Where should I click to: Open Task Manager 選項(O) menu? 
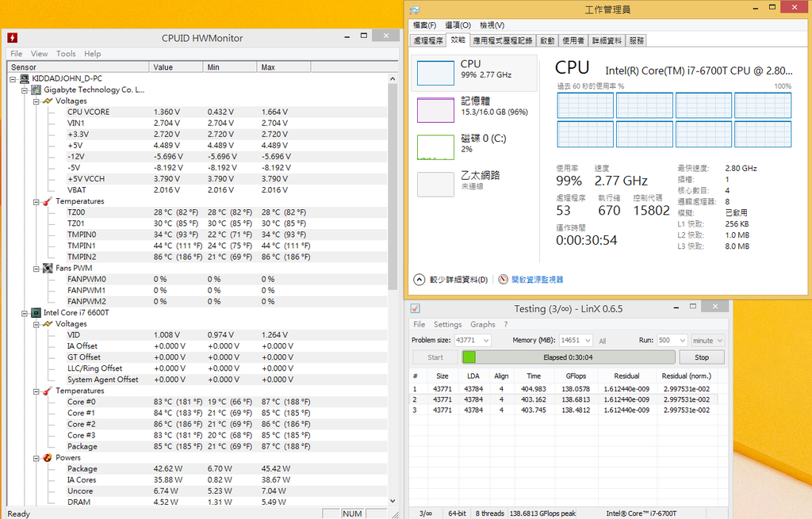458,25
